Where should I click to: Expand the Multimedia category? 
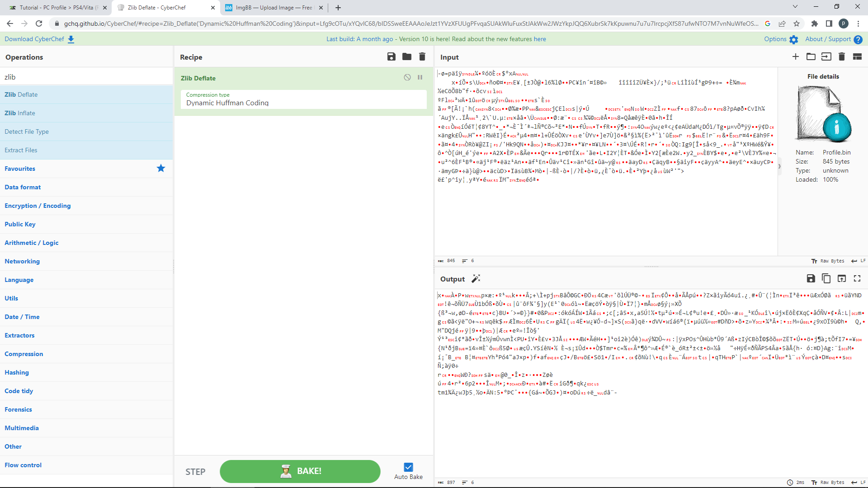pyautogui.click(x=86, y=428)
